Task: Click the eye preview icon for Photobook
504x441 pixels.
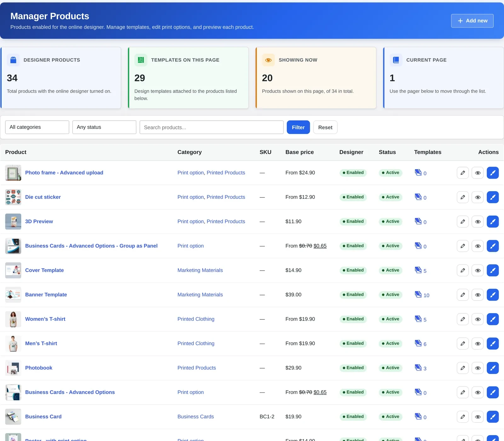Action: (x=478, y=368)
